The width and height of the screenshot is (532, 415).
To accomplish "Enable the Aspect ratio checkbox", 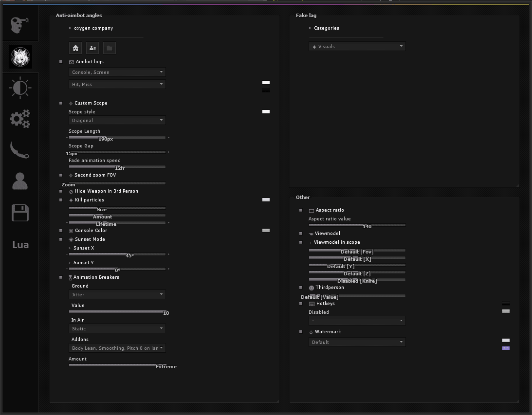I will 301,210.
